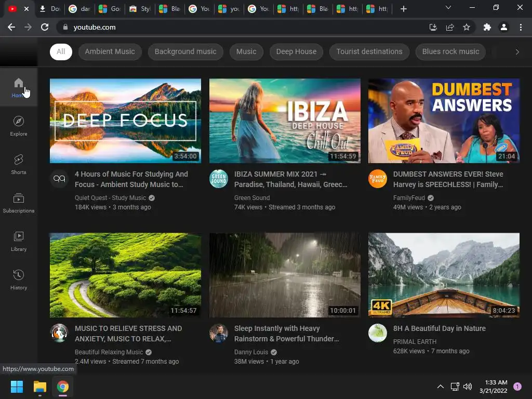
Task: Open watch History in sidebar
Action: point(19,280)
